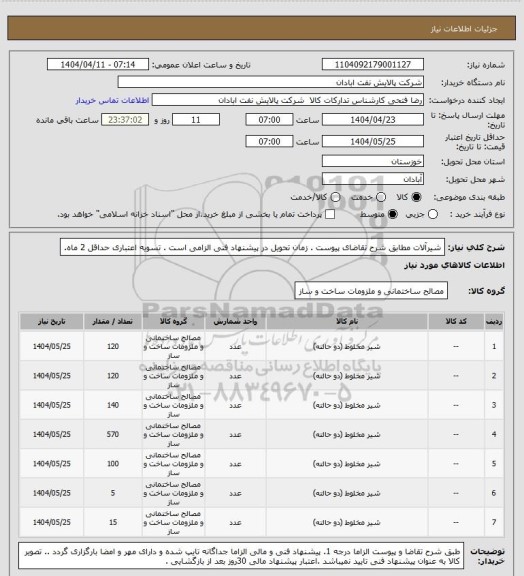Click the goods group cell in row 6
The height and width of the screenshot is (576, 524).
[x=173, y=493]
